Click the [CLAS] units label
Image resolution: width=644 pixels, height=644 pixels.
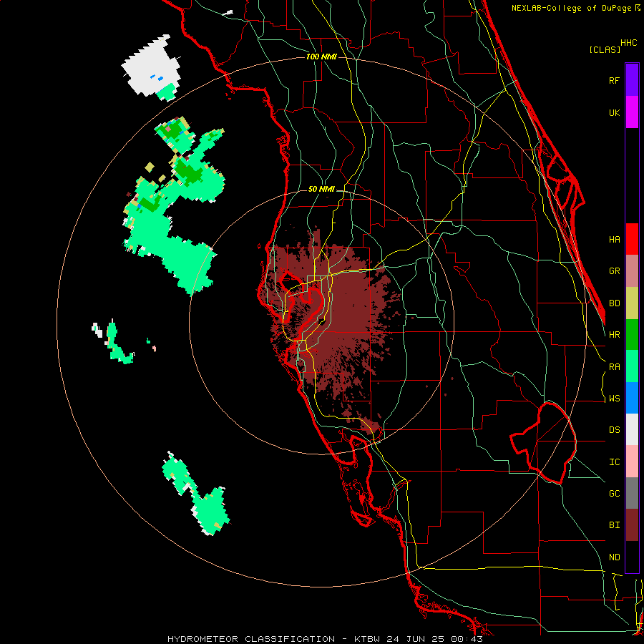point(605,49)
